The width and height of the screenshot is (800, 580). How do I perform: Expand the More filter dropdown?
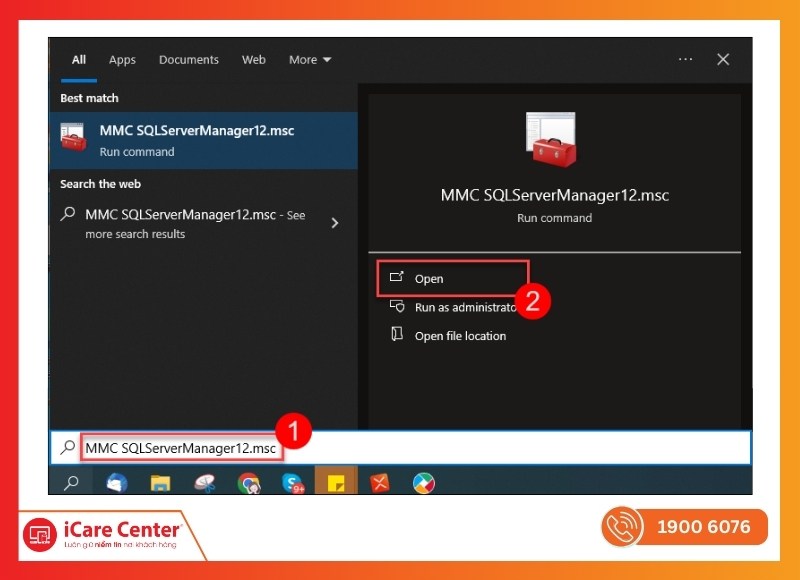point(310,60)
